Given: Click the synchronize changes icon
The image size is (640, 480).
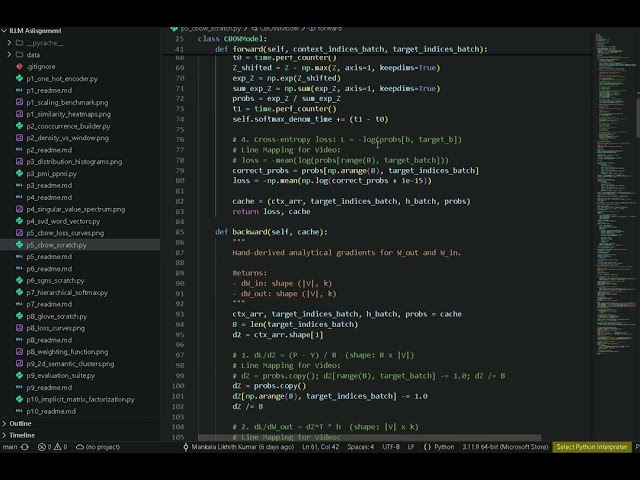Looking at the screenshot, I should [25, 447].
